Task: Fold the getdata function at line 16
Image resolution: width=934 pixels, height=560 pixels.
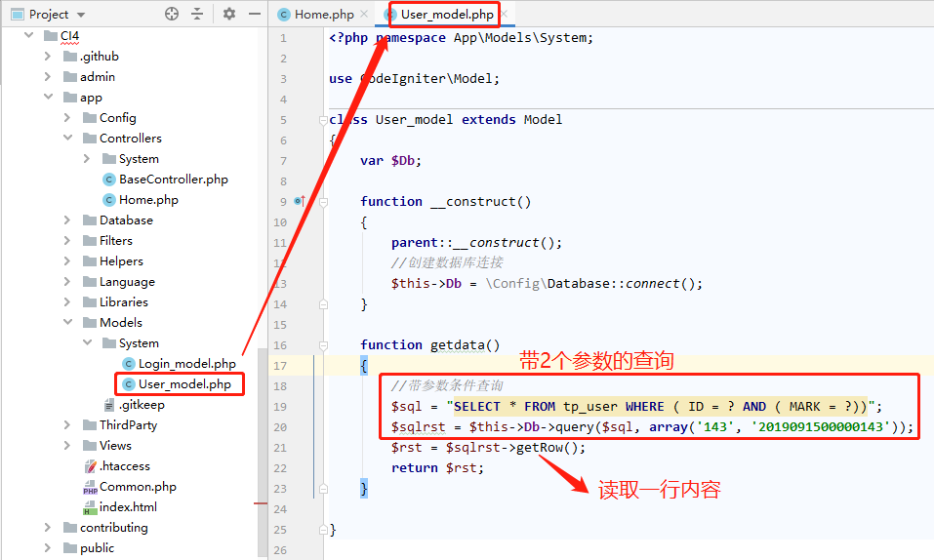Action: pos(323,345)
